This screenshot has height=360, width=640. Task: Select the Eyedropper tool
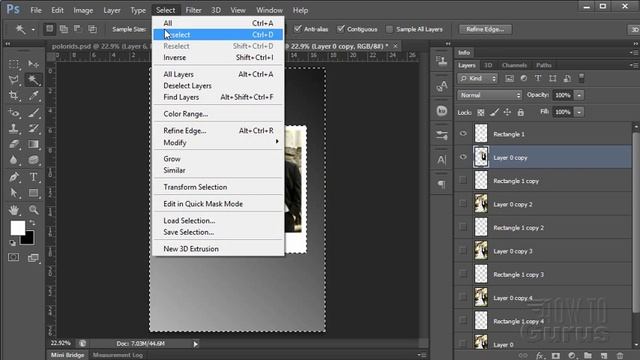tap(33, 96)
